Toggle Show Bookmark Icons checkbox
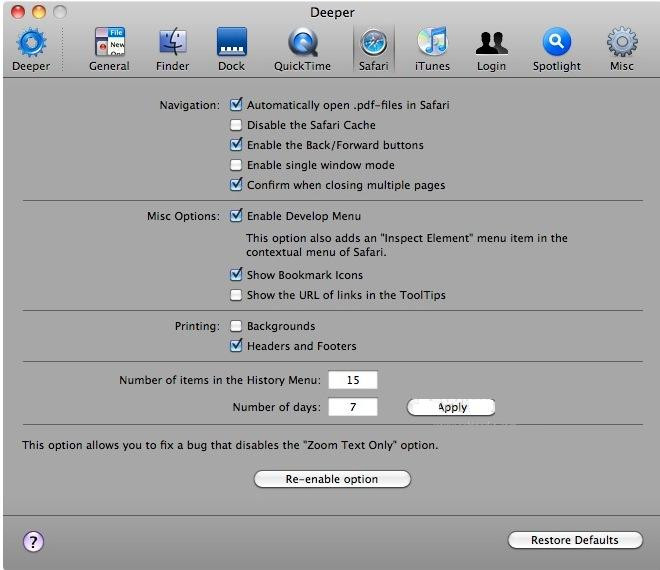This screenshot has width=660, height=570. click(236, 275)
